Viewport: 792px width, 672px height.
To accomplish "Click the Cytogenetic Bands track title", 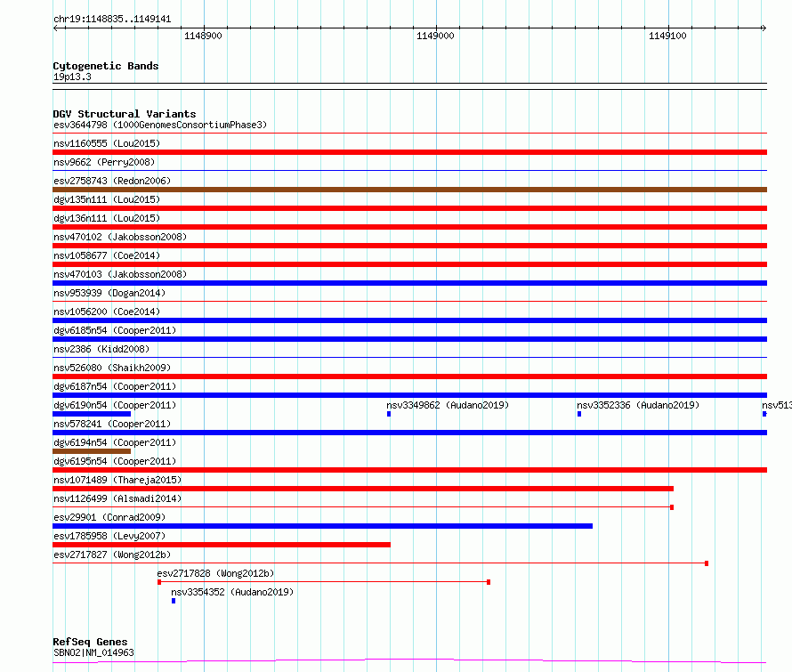I will [x=106, y=66].
